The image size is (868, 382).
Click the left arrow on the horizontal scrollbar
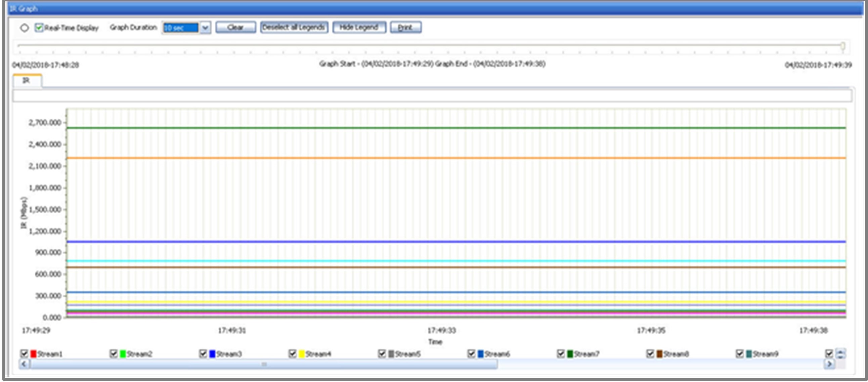[x=23, y=364]
